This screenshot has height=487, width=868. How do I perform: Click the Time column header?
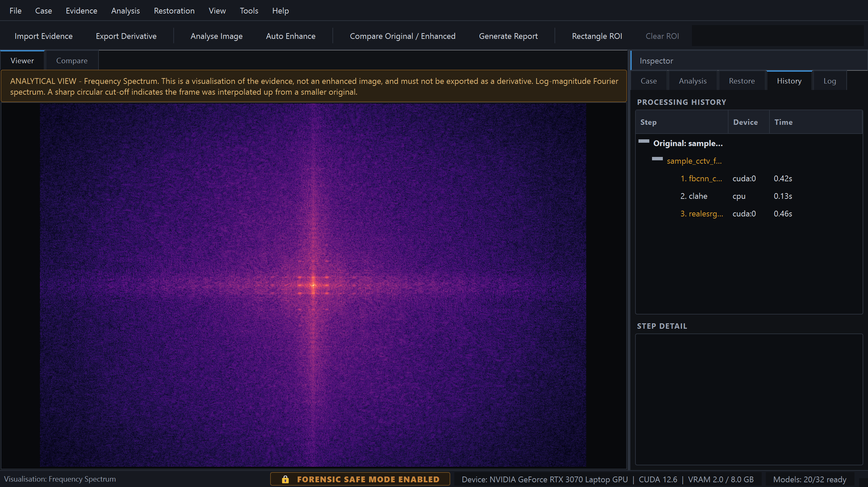pos(816,122)
